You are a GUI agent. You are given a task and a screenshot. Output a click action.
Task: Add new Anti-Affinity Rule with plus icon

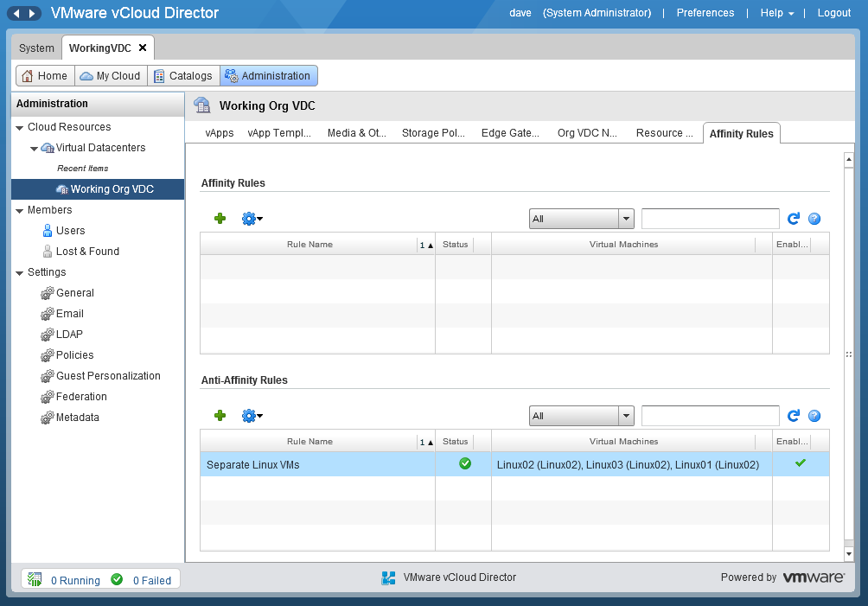[220, 416]
